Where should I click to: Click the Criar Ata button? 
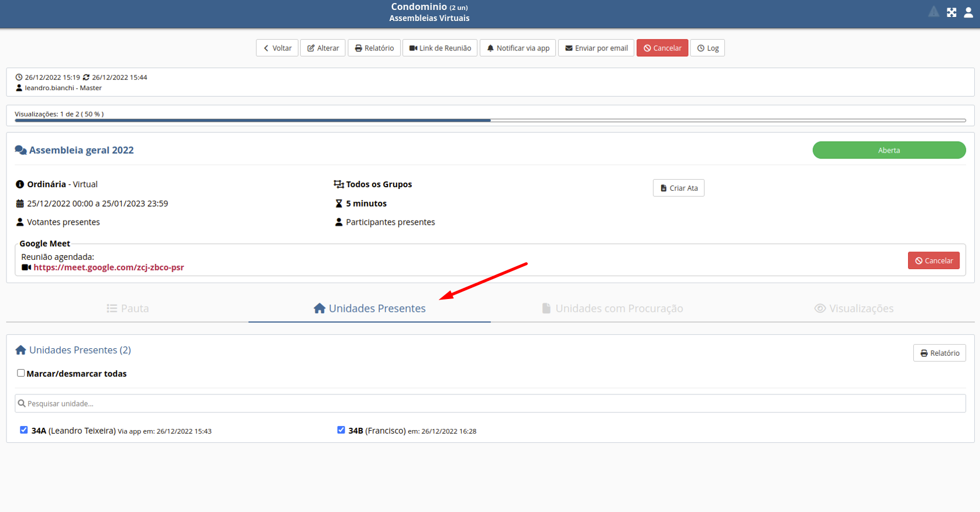[x=679, y=188]
